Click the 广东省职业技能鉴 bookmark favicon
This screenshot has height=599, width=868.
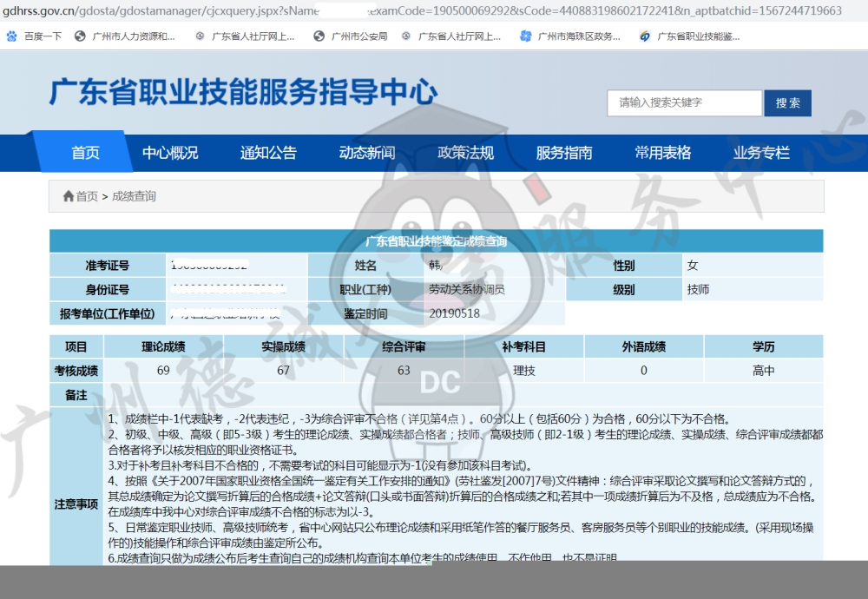tap(645, 36)
